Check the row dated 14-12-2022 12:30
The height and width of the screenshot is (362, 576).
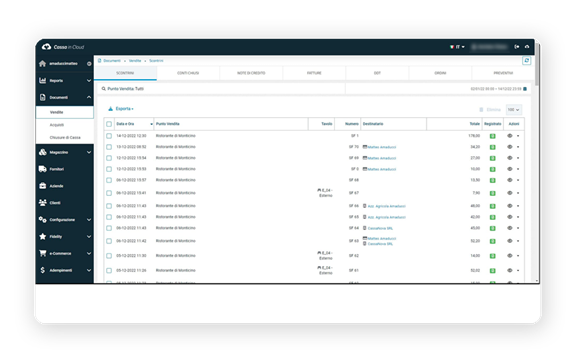[x=109, y=136]
